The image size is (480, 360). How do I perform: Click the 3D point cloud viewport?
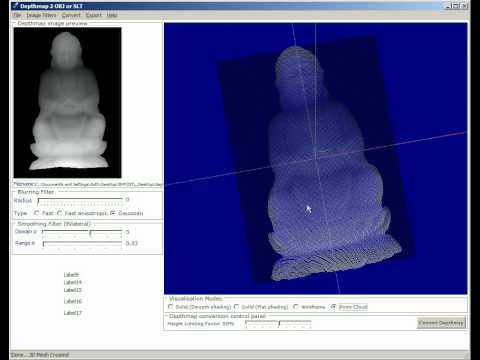316,159
